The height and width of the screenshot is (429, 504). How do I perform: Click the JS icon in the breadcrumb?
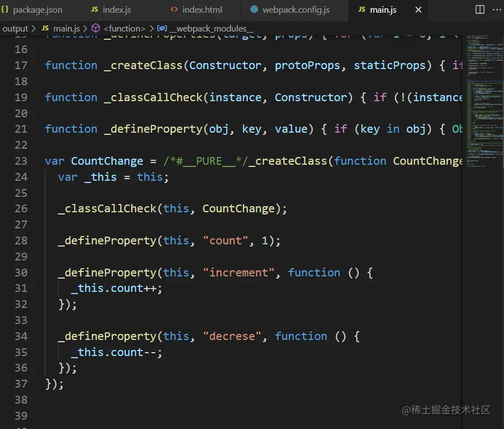(45, 28)
